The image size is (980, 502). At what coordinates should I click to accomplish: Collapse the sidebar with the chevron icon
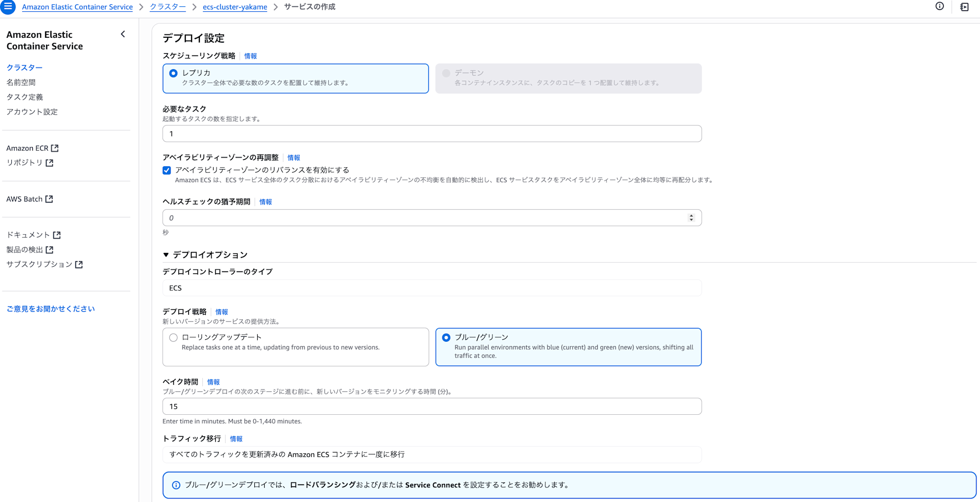pyautogui.click(x=123, y=34)
